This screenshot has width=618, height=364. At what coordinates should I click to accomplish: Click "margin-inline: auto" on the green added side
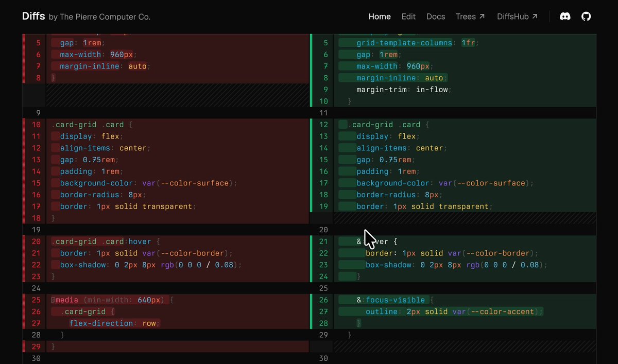(402, 78)
